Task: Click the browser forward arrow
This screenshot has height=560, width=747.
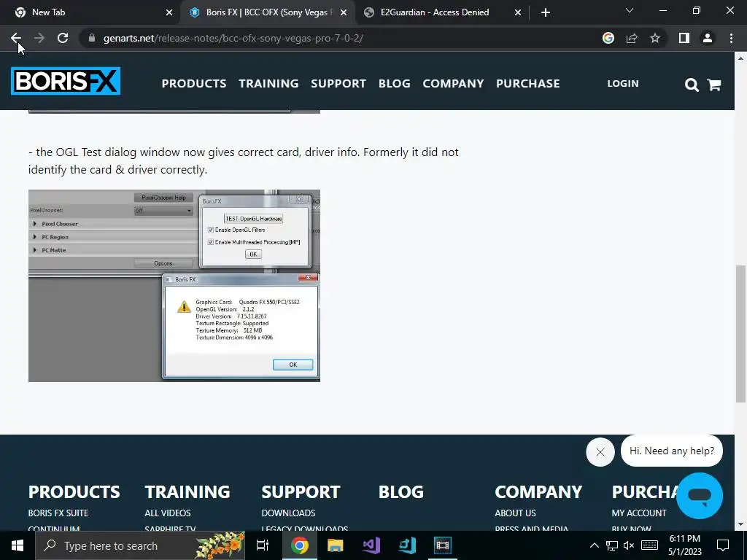Action: coord(39,38)
